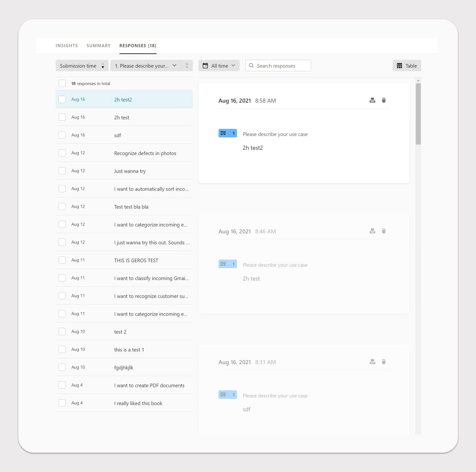Open the 'test 2' response
The height and width of the screenshot is (472, 476).
point(124,331)
